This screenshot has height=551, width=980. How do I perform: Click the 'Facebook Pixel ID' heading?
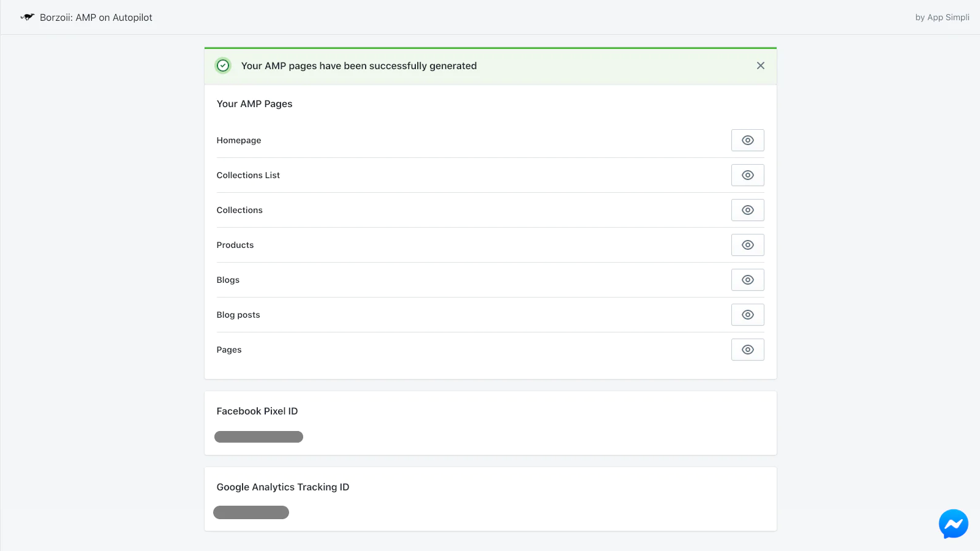click(257, 411)
